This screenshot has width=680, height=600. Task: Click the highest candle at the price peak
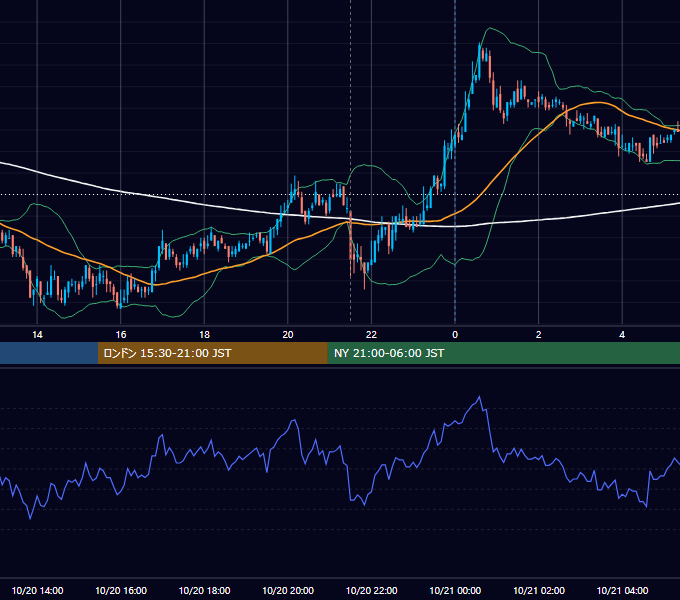480,61
